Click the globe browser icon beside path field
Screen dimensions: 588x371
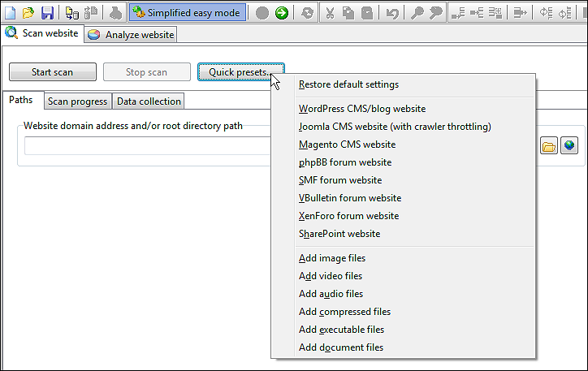tap(569, 145)
